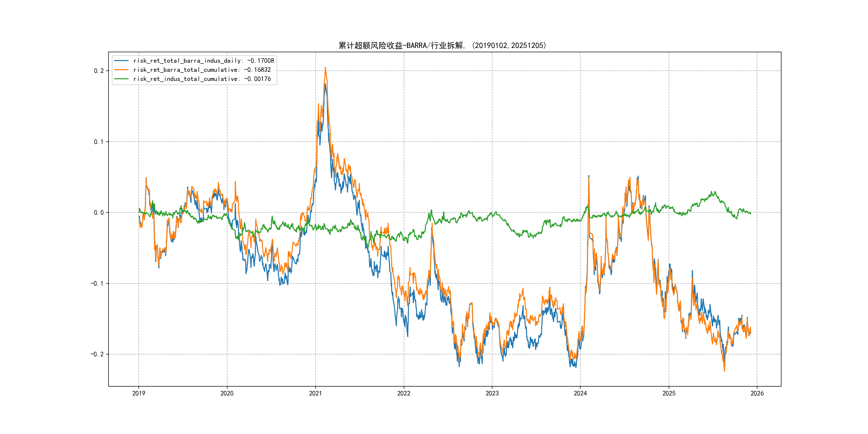Click the chart title text at the top
868x434 pixels.
(442, 46)
